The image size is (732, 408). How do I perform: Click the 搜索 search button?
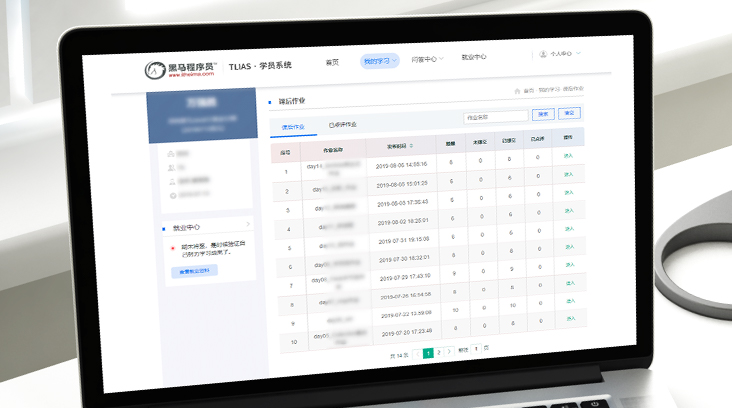coord(542,113)
